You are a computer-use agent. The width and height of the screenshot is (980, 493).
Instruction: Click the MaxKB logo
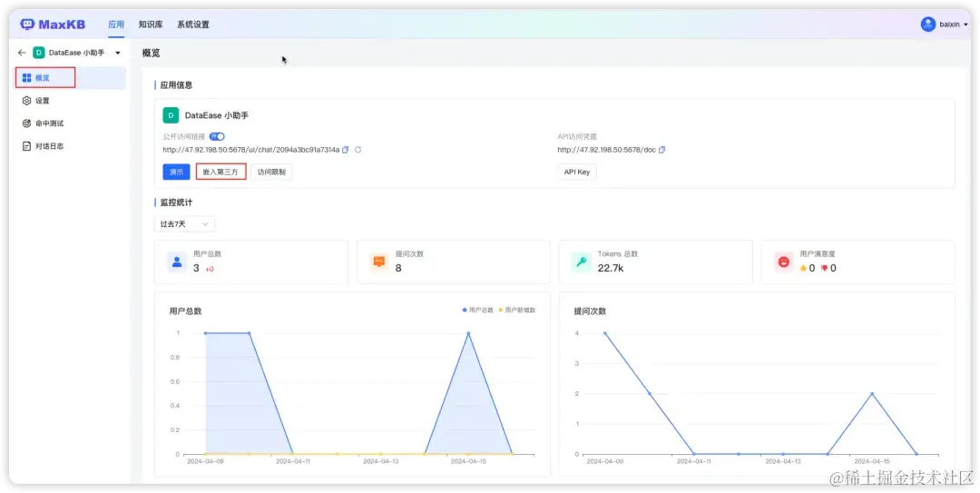pyautogui.click(x=53, y=25)
